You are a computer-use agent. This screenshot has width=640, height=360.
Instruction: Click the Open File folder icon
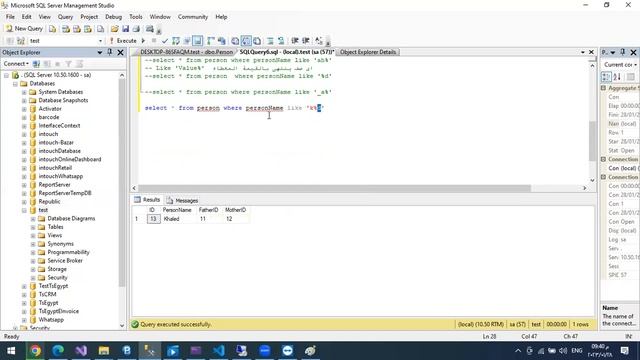click(x=115, y=29)
